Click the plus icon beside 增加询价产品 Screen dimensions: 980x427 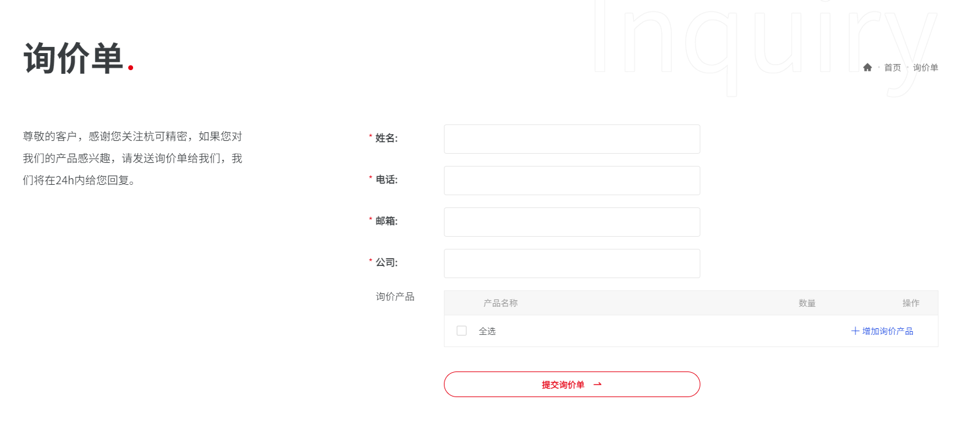coord(855,331)
